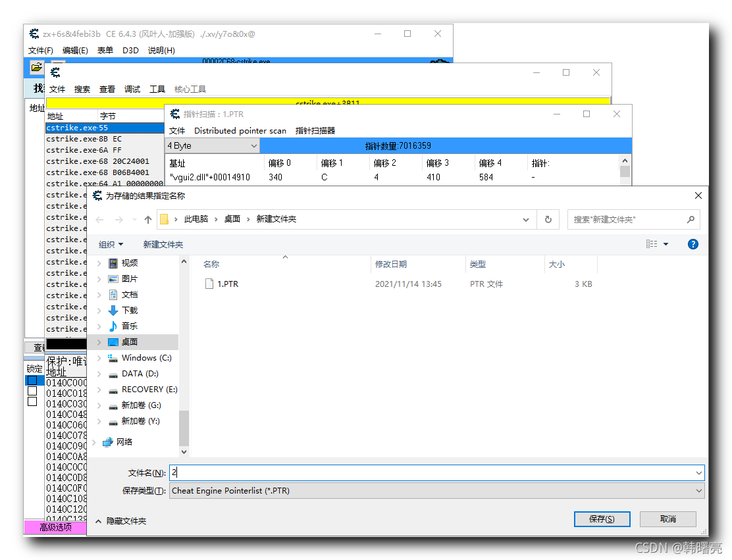Expand the 文档 tree node
732x560 pixels.
(99, 295)
